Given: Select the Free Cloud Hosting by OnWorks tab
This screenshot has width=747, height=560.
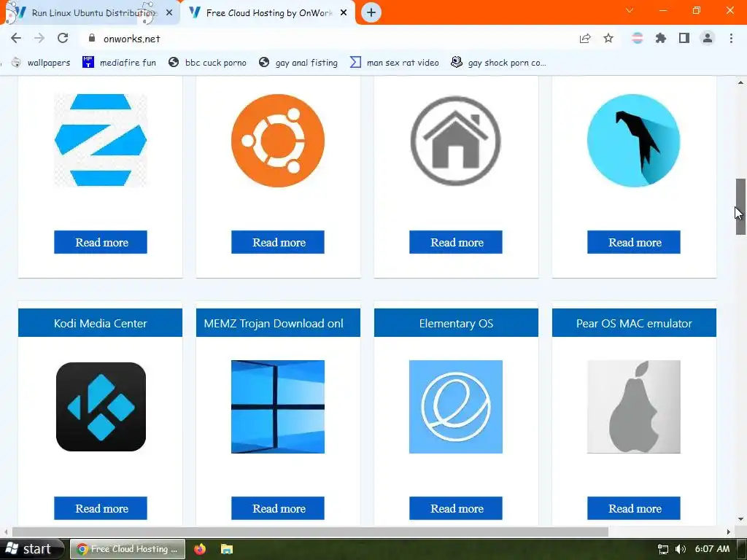Looking at the screenshot, I should click(x=269, y=13).
